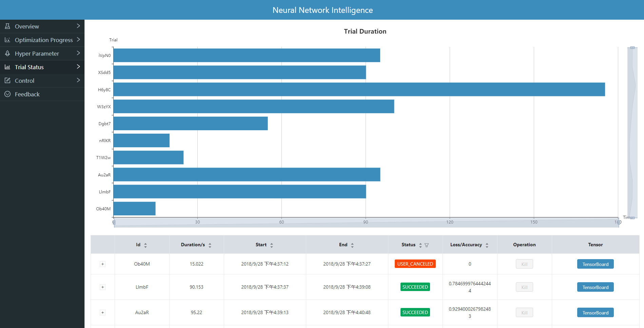Click the Feedback smiley icon
Screen dimensions: 644x328
[7, 94]
